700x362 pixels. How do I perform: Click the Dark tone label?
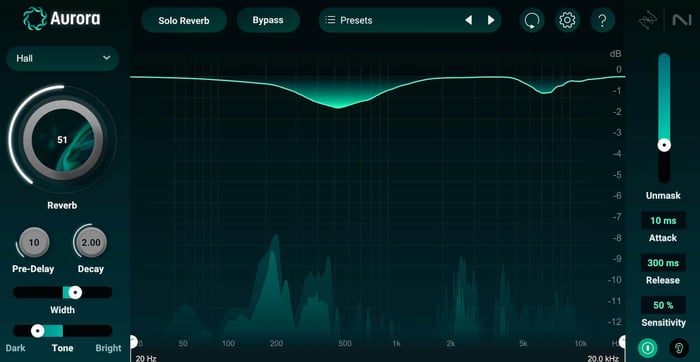tap(16, 348)
